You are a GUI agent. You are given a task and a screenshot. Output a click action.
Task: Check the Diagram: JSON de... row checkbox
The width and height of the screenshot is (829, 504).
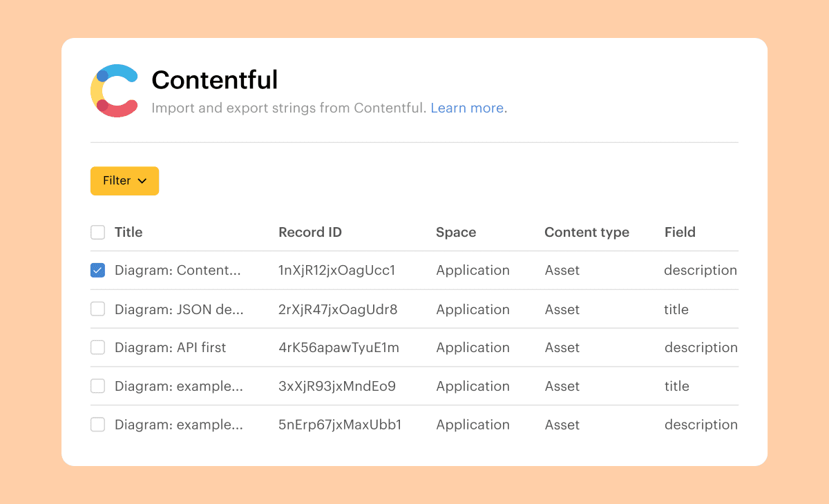click(x=98, y=309)
